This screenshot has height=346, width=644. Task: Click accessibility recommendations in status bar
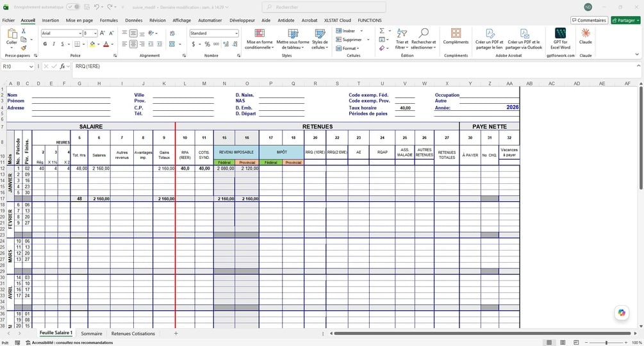click(x=69, y=343)
